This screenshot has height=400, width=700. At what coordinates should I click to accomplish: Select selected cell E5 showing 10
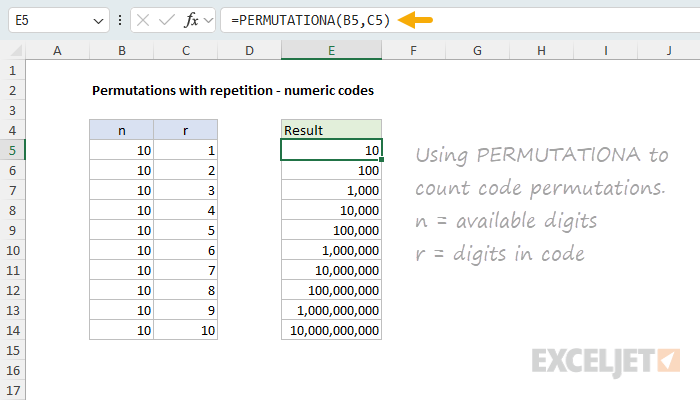(x=331, y=150)
